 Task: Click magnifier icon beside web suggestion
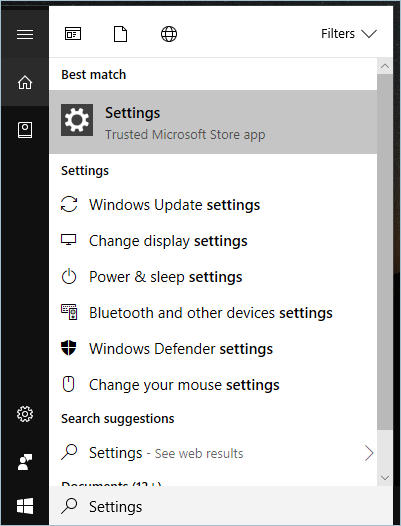pyautogui.click(x=69, y=452)
